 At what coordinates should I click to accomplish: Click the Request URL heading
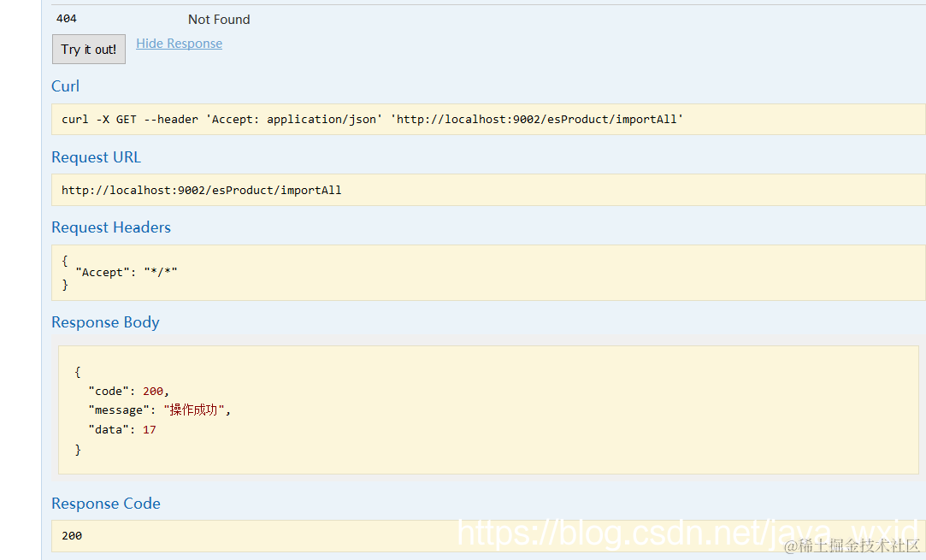(x=97, y=157)
